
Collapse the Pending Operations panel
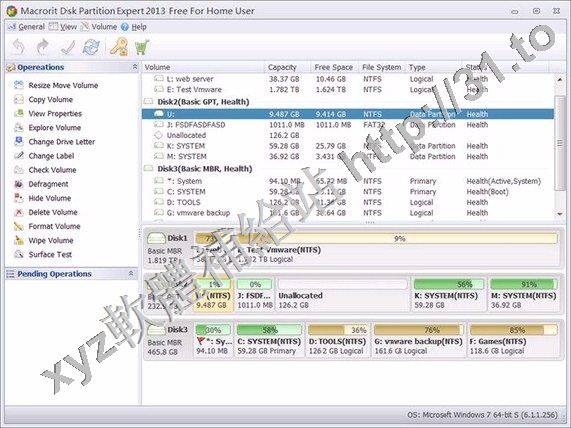(131, 274)
